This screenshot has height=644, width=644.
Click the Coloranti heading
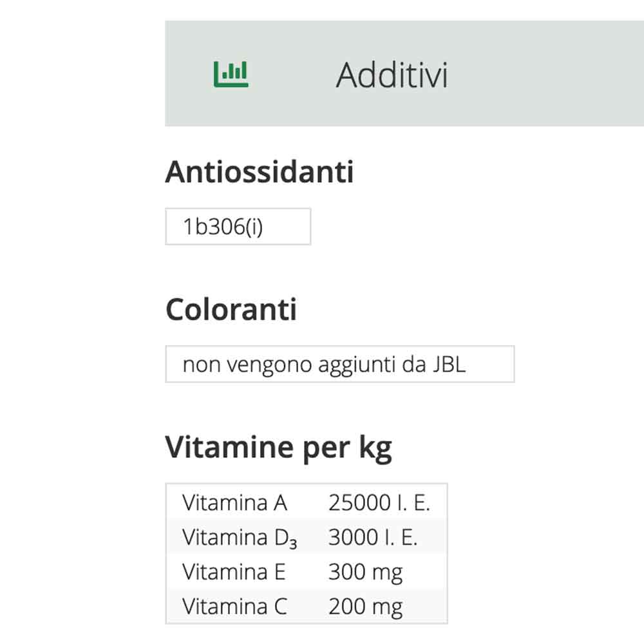(x=231, y=309)
